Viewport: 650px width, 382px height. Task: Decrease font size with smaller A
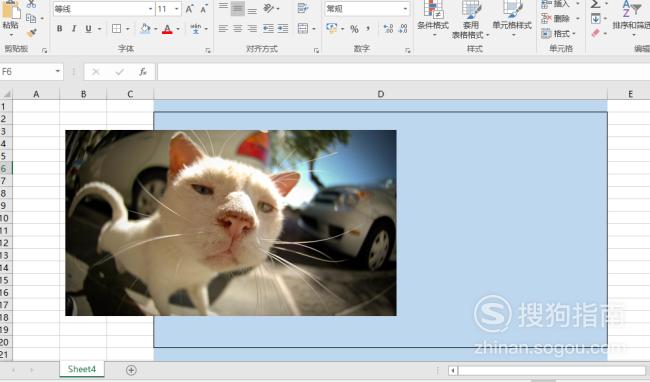coord(204,9)
